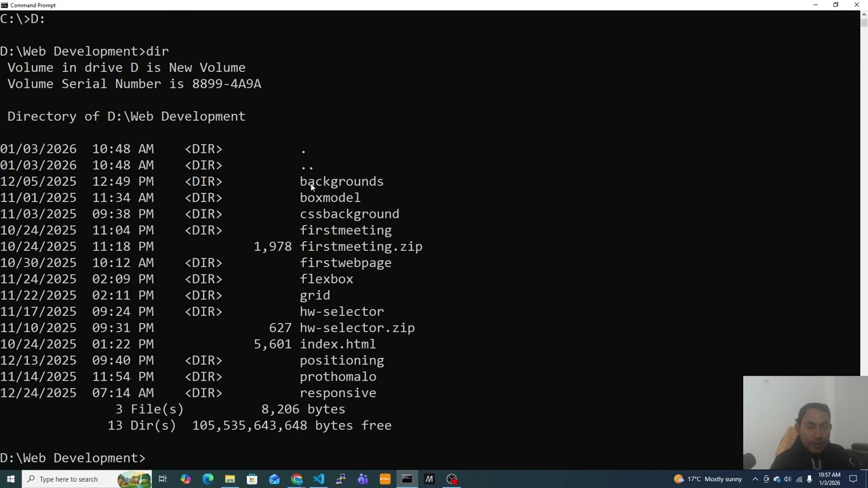Click the 'hw-selector' directory entry

[x=342, y=312]
